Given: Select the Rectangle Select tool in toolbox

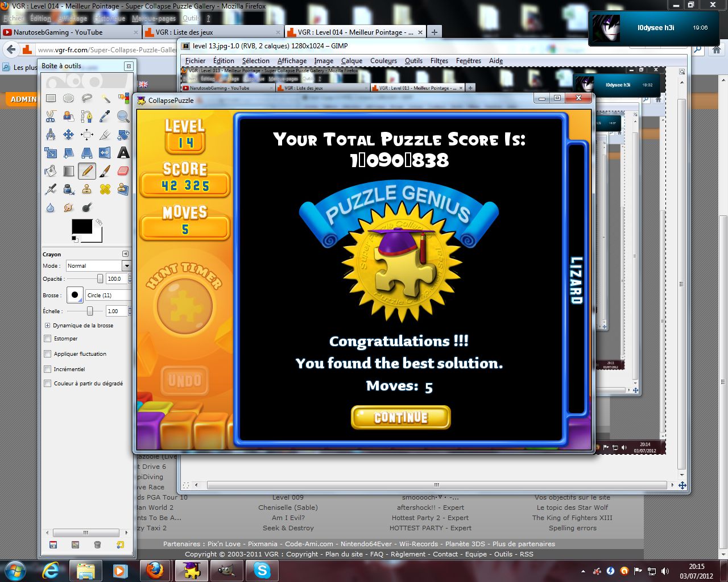Looking at the screenshot, I should point(51,98).
